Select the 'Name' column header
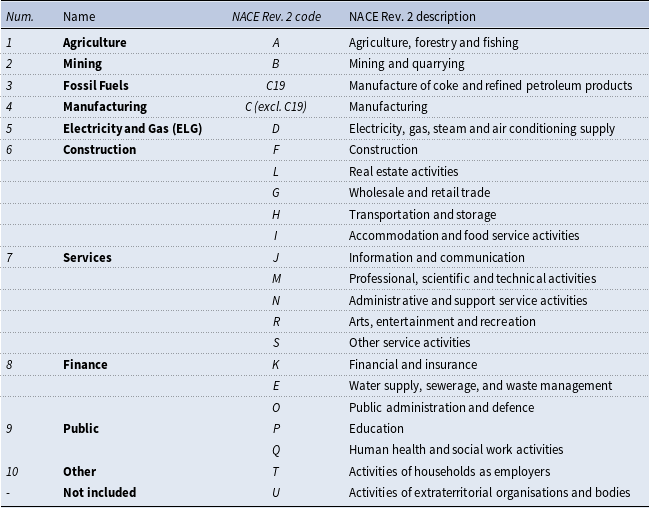Viewport: 649px width, 508px height. coord(79,17)
